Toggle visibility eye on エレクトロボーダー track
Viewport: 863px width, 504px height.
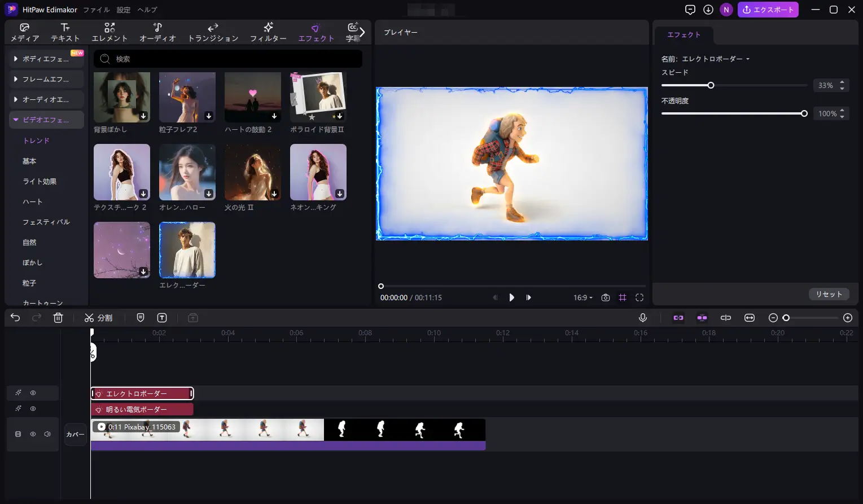click(33, 393)
